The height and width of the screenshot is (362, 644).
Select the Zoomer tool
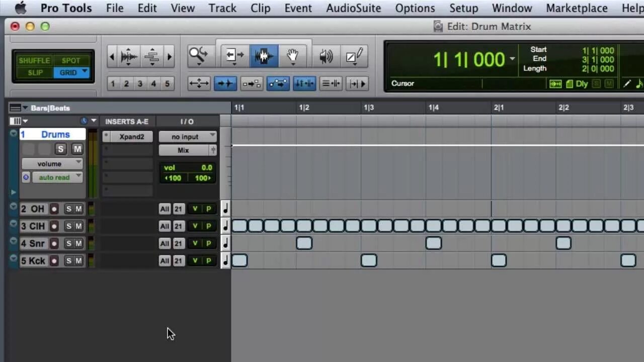(198, 55)
